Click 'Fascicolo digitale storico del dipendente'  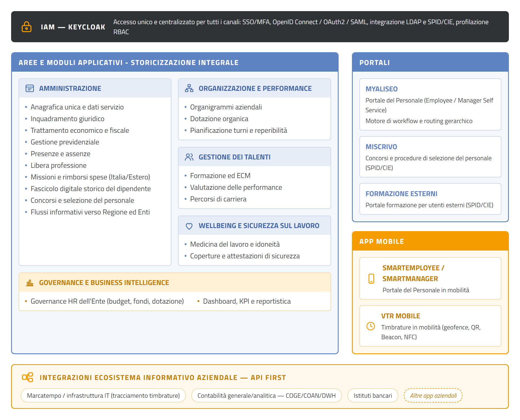click(x=91, y=189)
